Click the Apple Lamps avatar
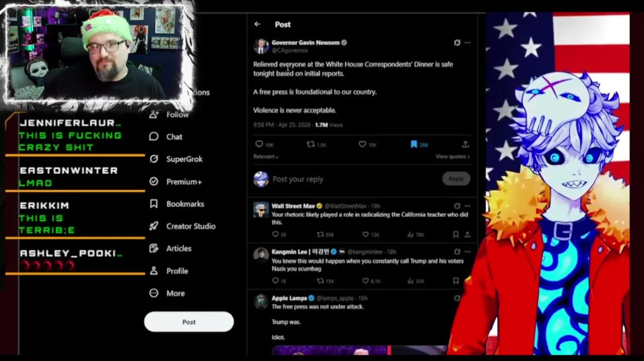The image size is (644, 361). [261, 301]
